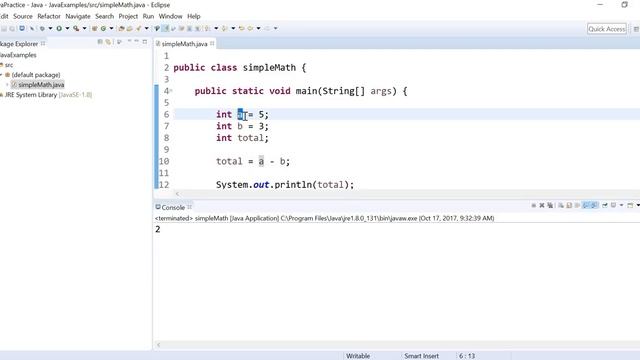Click the Next Annotation toolbar icon
The width and height of the screenshot is (640, 360).
pos(208,29)
